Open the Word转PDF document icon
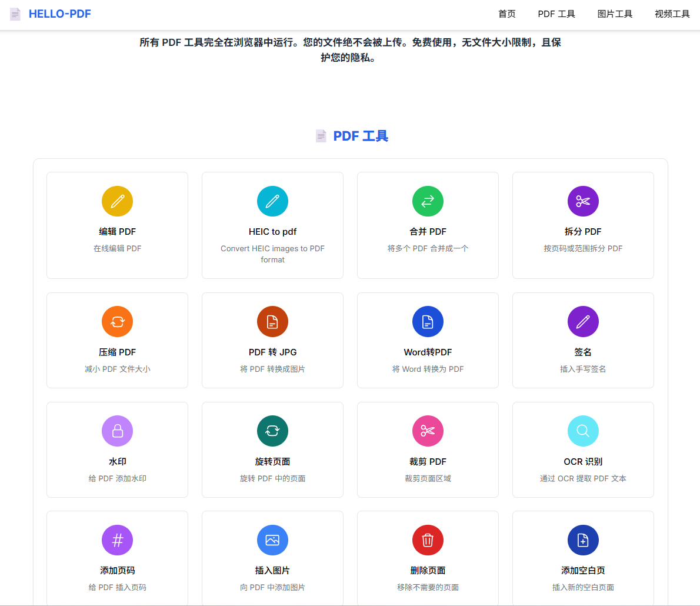The width and height of the screenshot is (700, 606). pos(428,321)
